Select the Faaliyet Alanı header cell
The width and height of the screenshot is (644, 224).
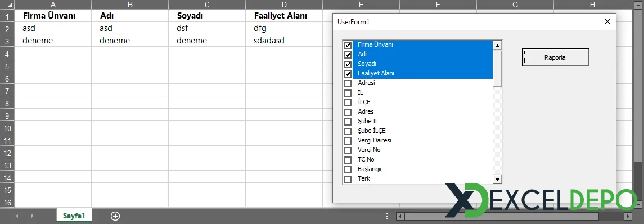[x=284, y=16]
